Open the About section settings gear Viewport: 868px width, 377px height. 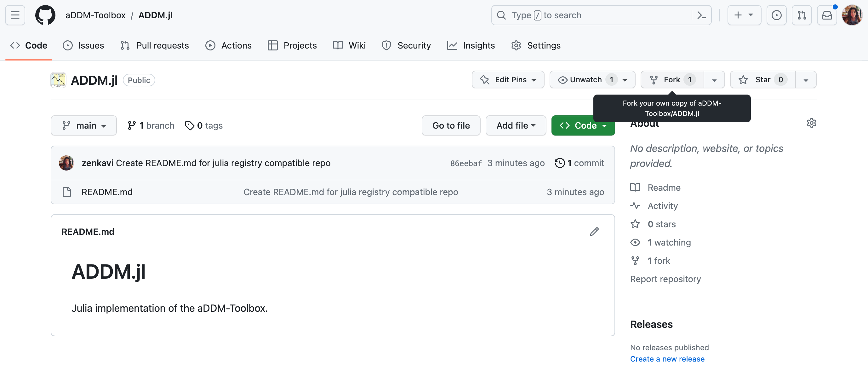coord(812,123)
